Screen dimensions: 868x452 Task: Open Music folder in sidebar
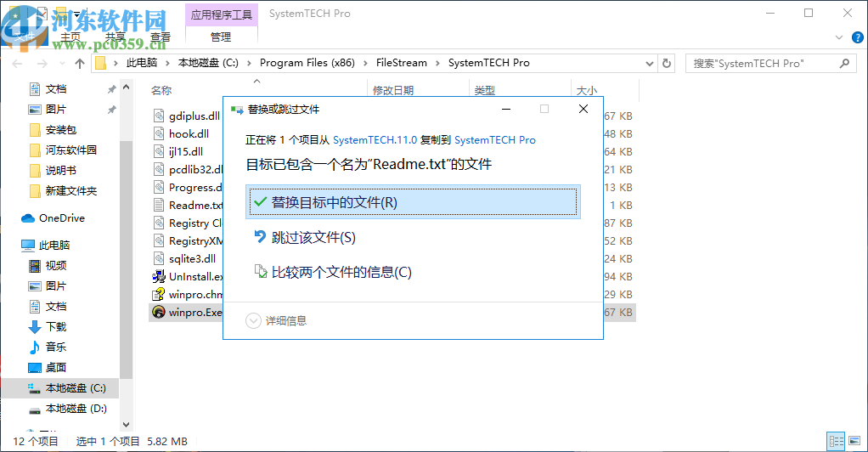[x=56, y=347]
